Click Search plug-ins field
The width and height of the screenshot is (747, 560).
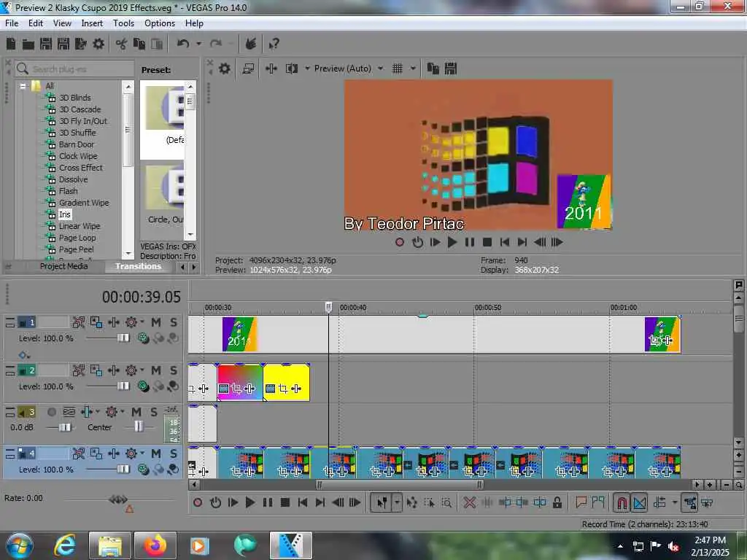click(74, 69)
